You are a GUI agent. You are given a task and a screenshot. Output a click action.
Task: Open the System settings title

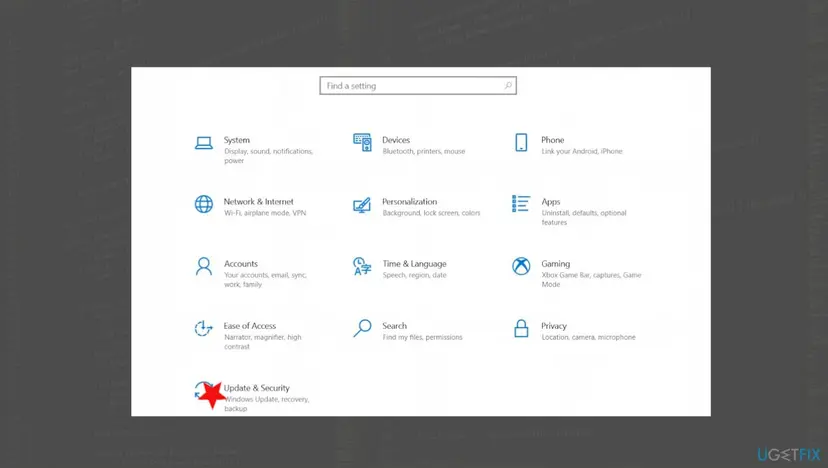(237, 140)
